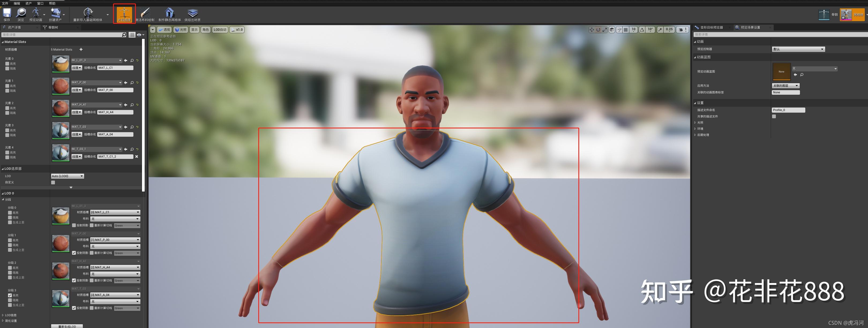Browse to preview anim blueprint with magnifier

tap(802, 75)
